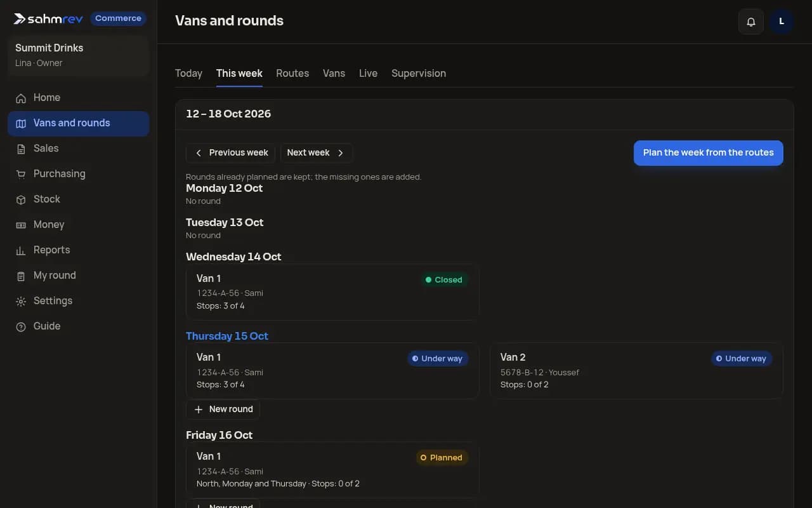Click the Money banknote icon
This screenshot has width=812, height=508.
point(21,225)
